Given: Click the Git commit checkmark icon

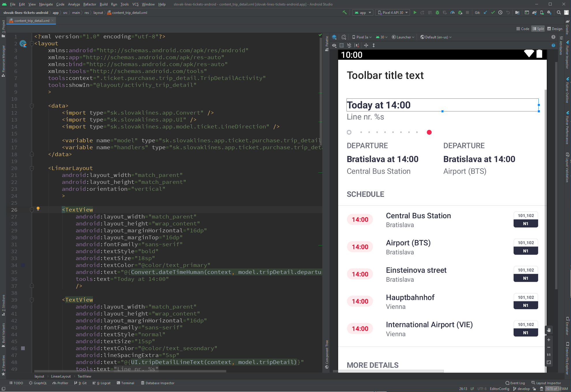Looking at the screenshot, I should pyautogui.click(x=493, y=12).
